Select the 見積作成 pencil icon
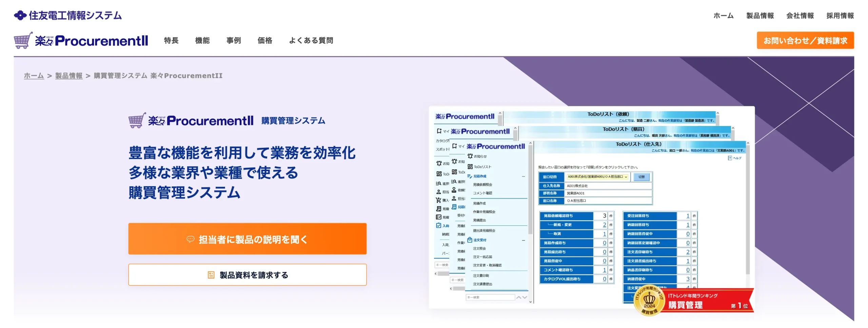Screen dimensions: 868x328 pos(469,176)
